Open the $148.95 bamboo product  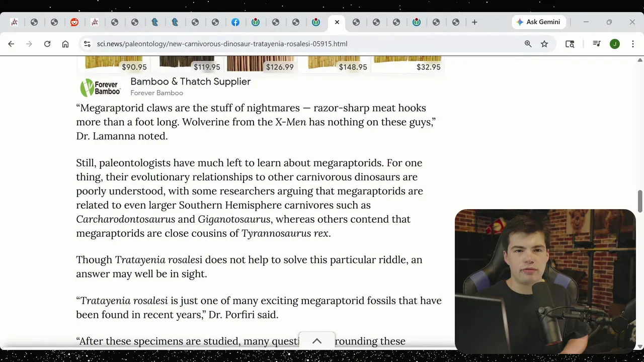[x=334, y=64]
